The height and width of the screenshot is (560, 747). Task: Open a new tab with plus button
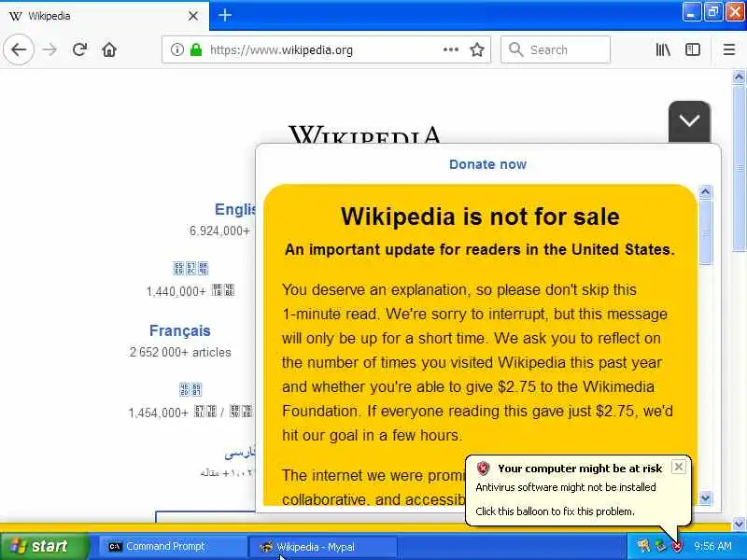pyautogui.click(x=225, y=15)
